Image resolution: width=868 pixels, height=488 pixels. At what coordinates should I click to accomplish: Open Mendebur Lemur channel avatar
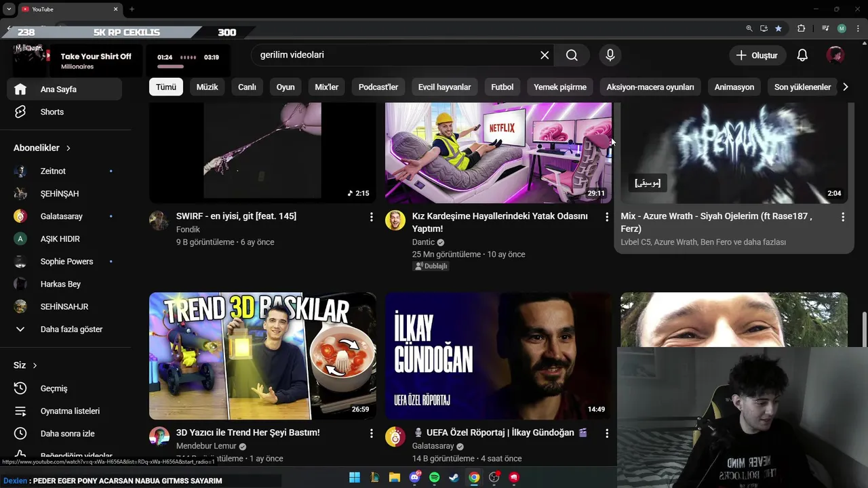159,436
